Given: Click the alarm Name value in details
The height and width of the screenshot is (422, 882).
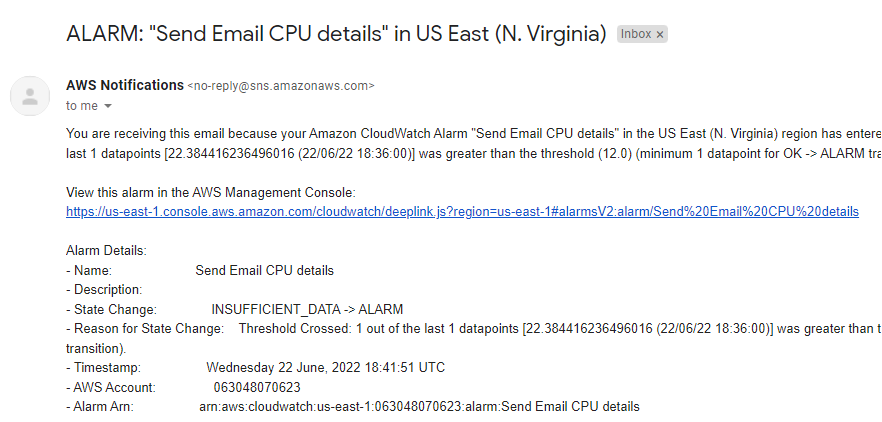Looking at the screenshot, I should click(264, 271).
